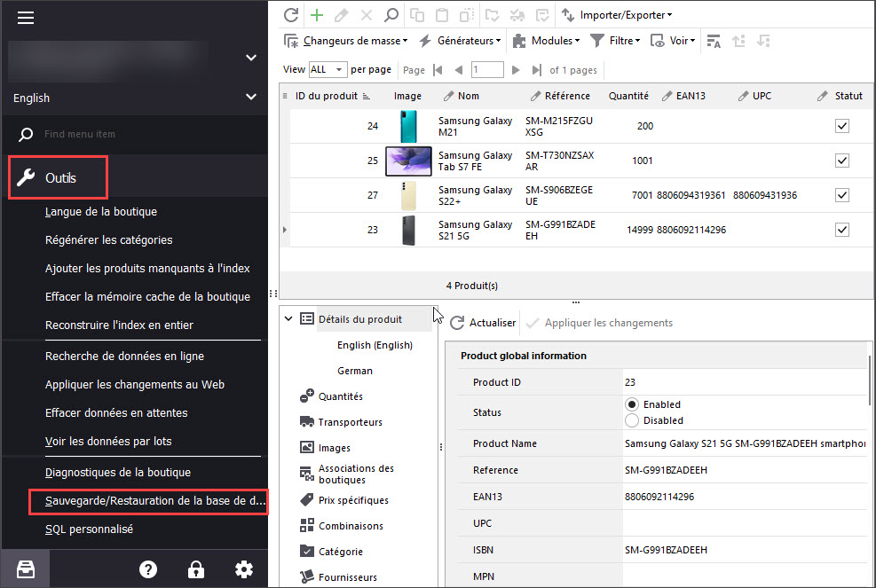Screen dimensions: 876x588
Task: Go to first page navigation icon
Action: click(x=438, y=70)
